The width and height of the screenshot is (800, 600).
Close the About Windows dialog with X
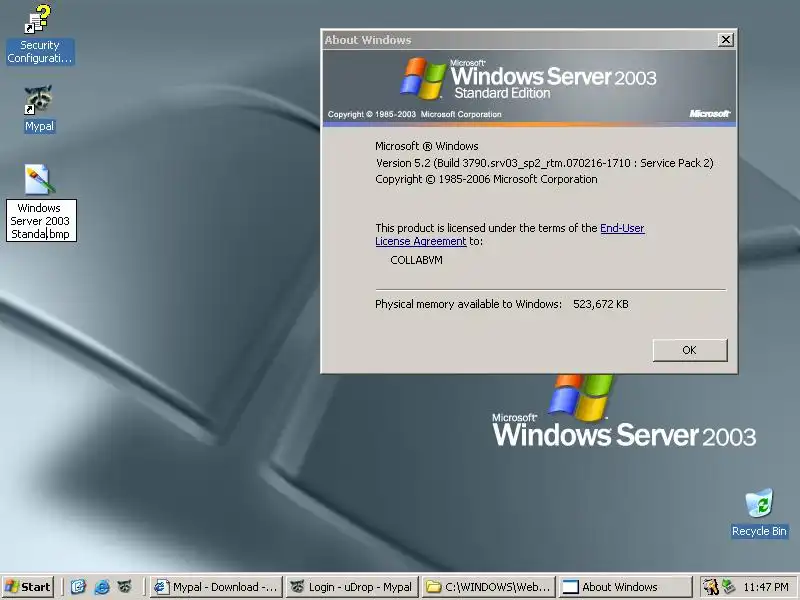726,39
